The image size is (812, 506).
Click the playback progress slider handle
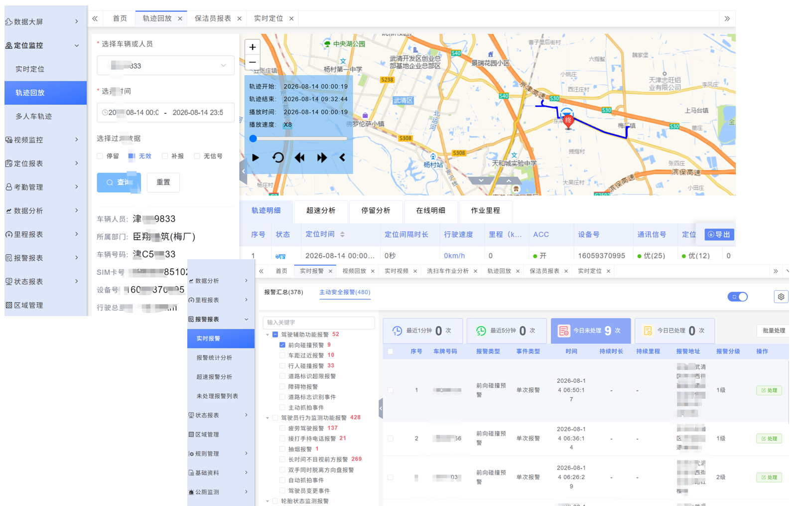tap(253, 139)
